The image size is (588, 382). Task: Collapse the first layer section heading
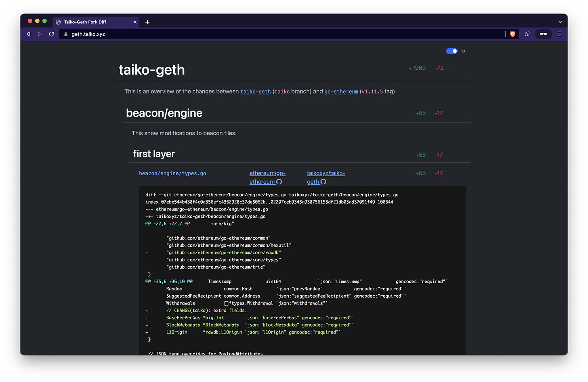click(154, 154)
